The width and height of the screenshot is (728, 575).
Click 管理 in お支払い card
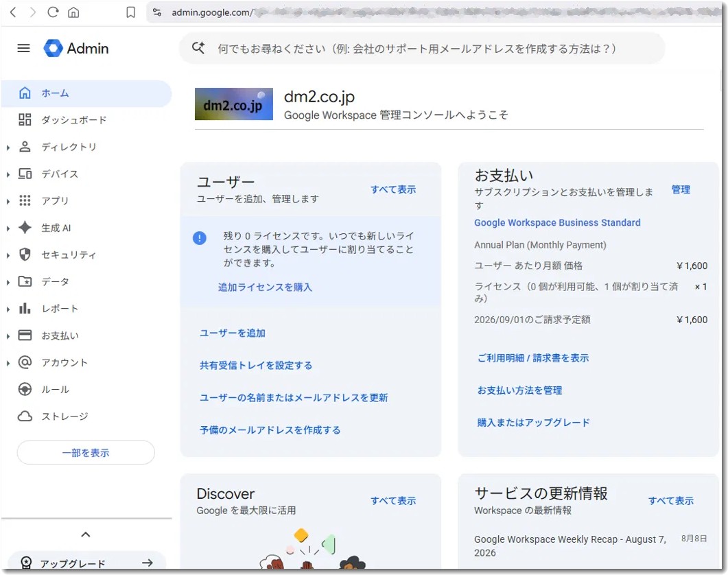click(x=681, y=189)
